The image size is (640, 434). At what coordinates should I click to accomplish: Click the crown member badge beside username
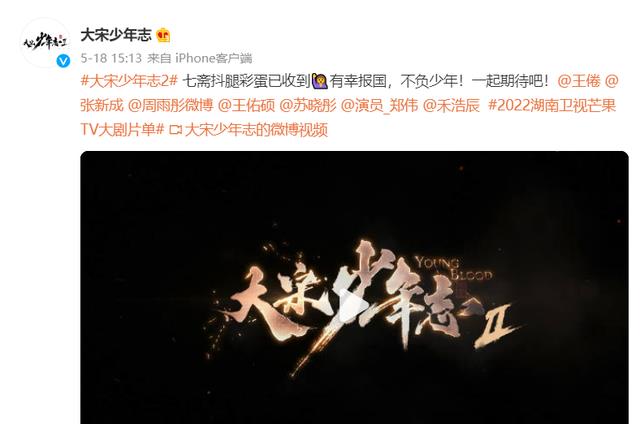[x=163, y=35]
